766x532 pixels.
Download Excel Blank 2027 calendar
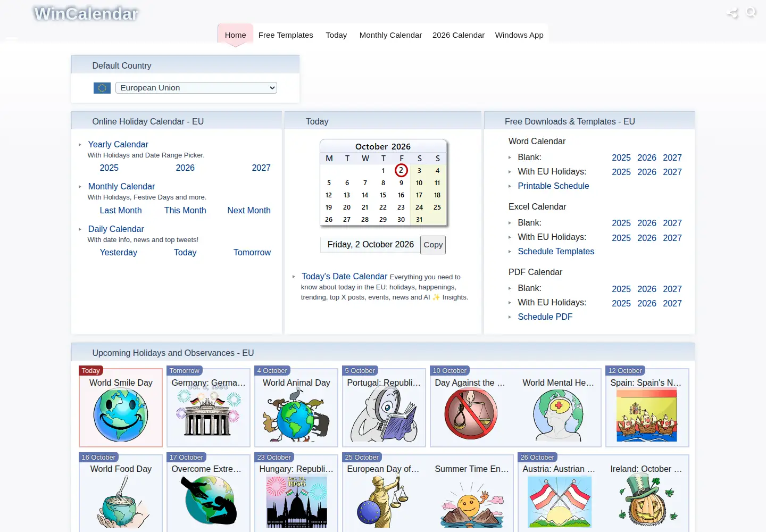click(672, 223)
